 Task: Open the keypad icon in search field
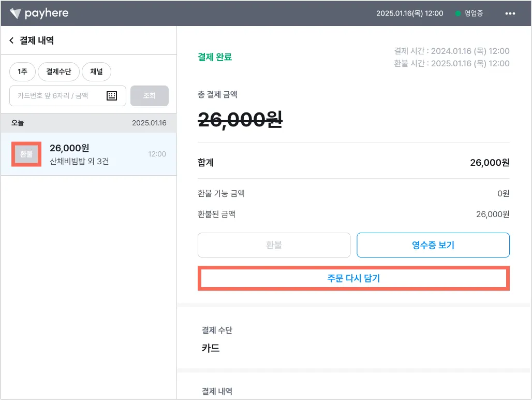tap(112, 96)
